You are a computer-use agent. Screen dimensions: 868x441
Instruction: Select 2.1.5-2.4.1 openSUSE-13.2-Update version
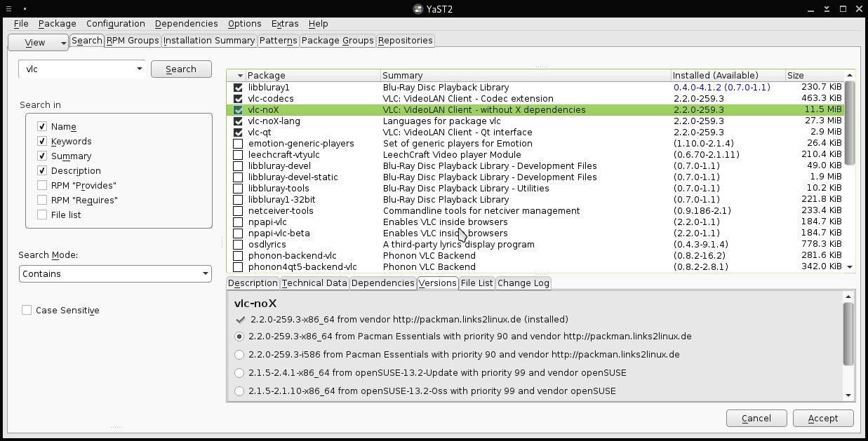[240, 373]
